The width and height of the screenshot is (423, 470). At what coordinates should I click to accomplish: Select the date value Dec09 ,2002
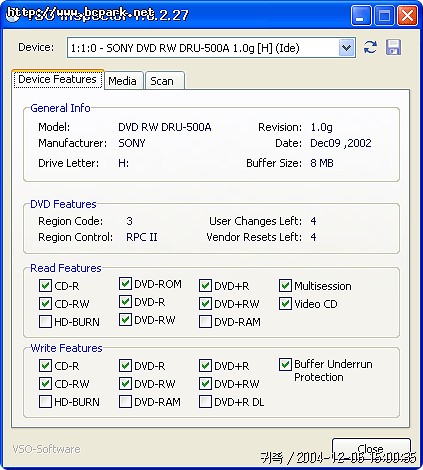[x=341, y=143]
